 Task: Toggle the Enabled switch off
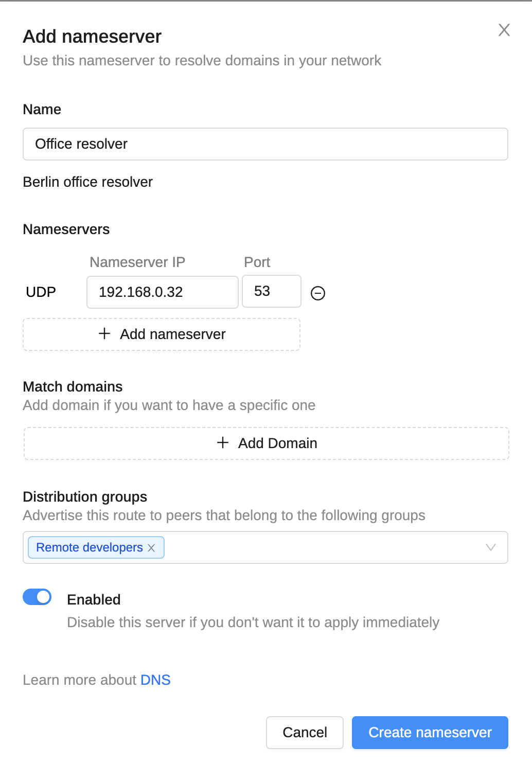[37, 597]
